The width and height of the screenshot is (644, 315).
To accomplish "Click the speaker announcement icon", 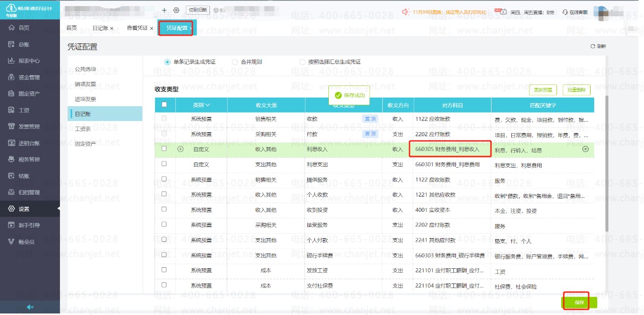I will coord(406,11).
